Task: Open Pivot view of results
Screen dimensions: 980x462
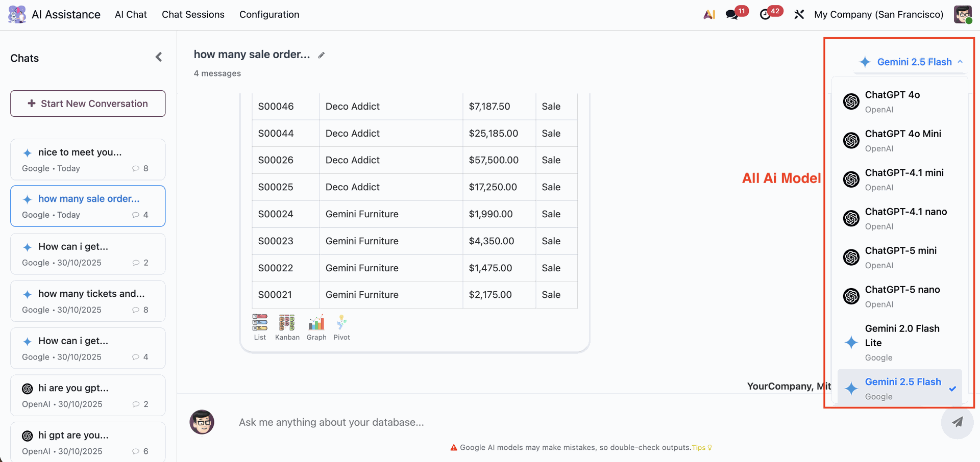Action: tap(341, 327)
